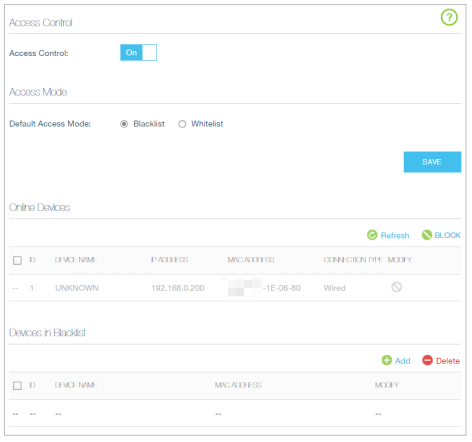Click the Wired connection type cell
Image resolution: width=472 pixels, height=442 pixels.
(334, 288)
